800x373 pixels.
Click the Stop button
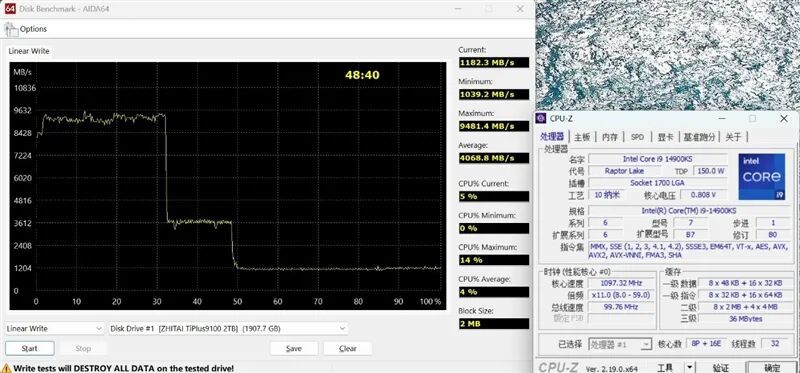click(x=83, y=349)
